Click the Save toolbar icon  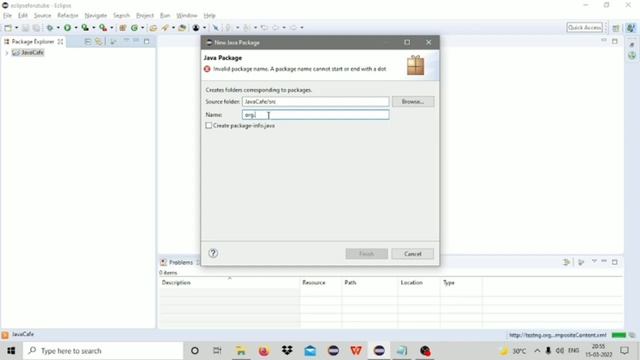pyautogui.click(x=25, y=28)
